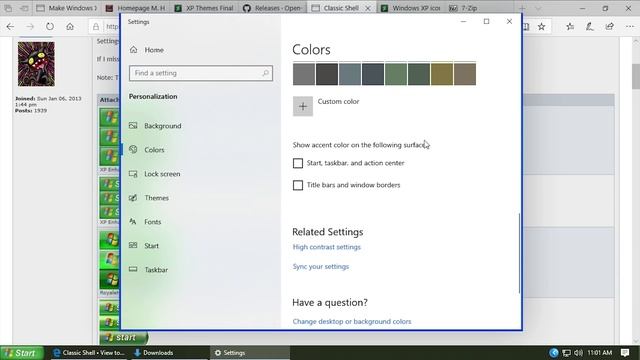Image resolution: width=640 pixels, height=360 pixels.
Task: Pick the sage green color swatch
Action: point(396,74)
